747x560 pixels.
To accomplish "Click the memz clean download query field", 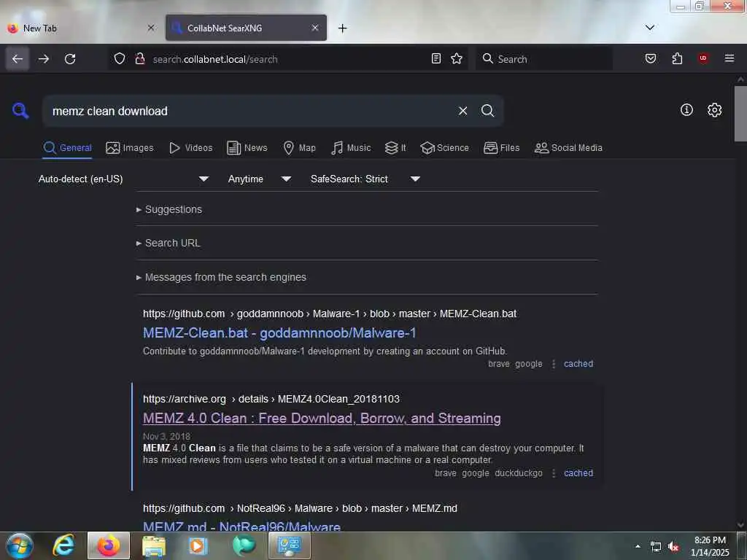I will tap(248, 111).
